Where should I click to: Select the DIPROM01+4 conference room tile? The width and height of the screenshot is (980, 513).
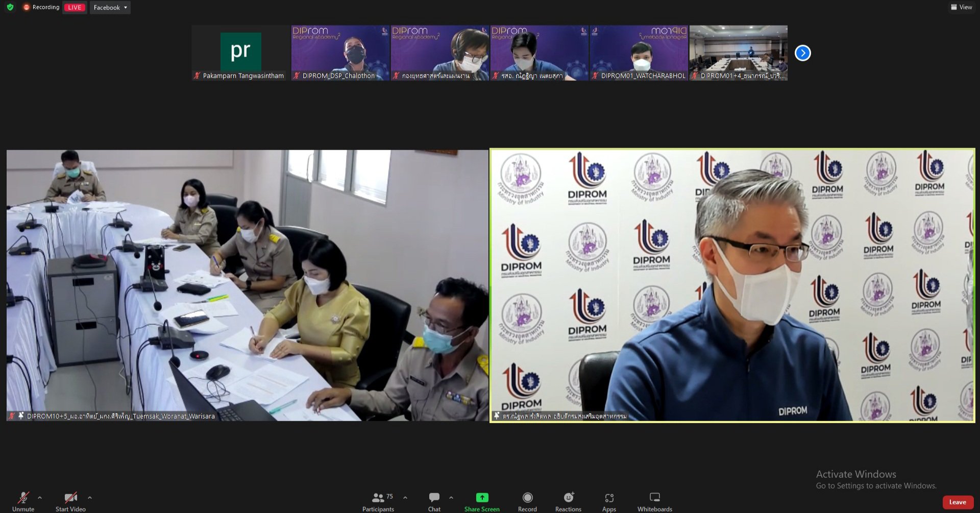click(x=738, y=53)
